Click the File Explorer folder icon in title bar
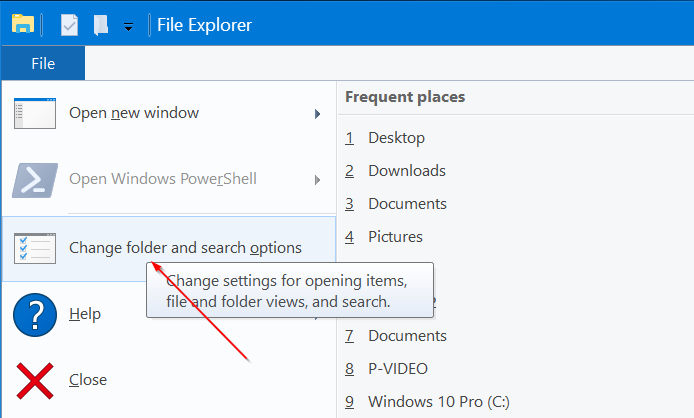The height and width of the screenshot is (418, 694). (23, 24)
